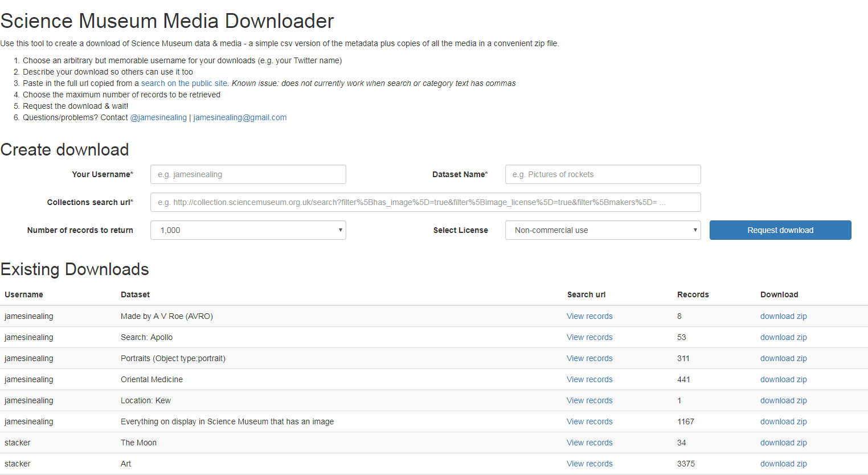
Task: Click the Download column header
Action: [x=779, y=294]
